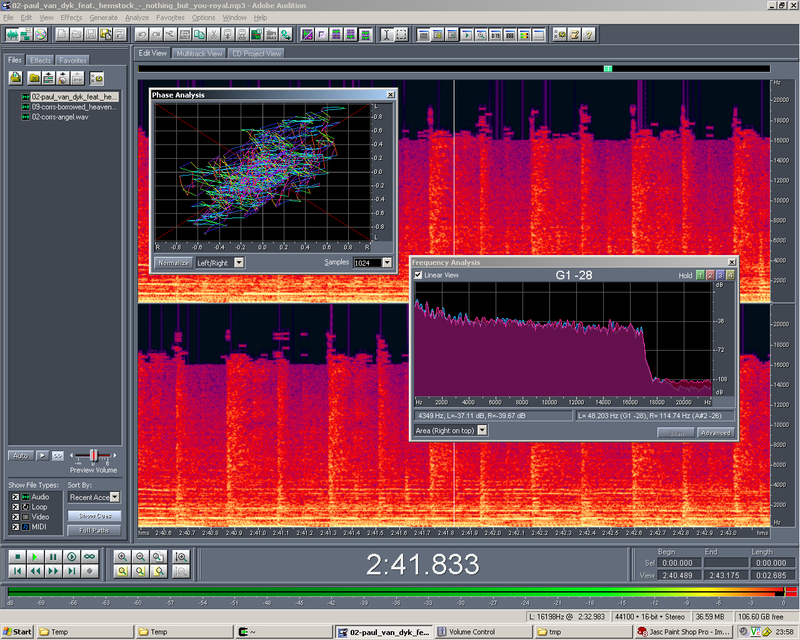Click the import file icon in Files panel
Image resolution: width=800 pixels, height=640 pixels.
click(x=15, y=78)
